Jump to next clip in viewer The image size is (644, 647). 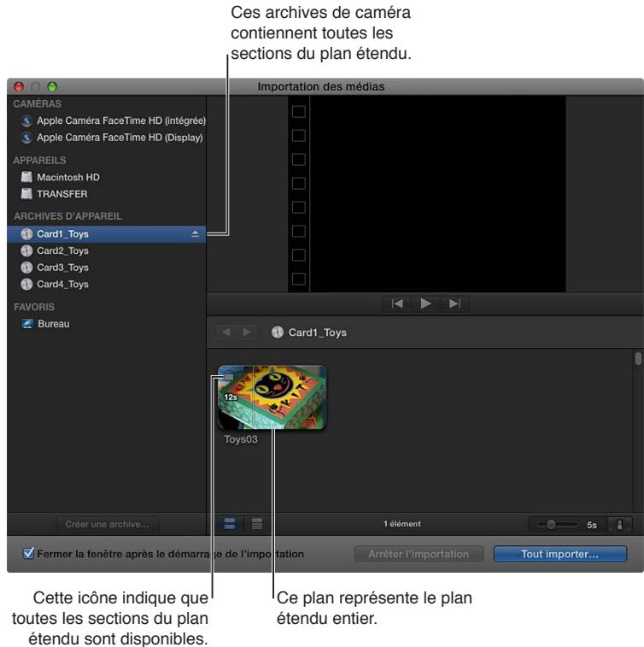[454, 303]
